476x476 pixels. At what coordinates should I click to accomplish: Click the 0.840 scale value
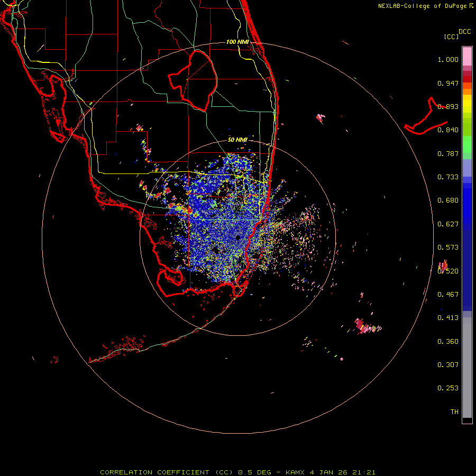(x=448, y=130)
